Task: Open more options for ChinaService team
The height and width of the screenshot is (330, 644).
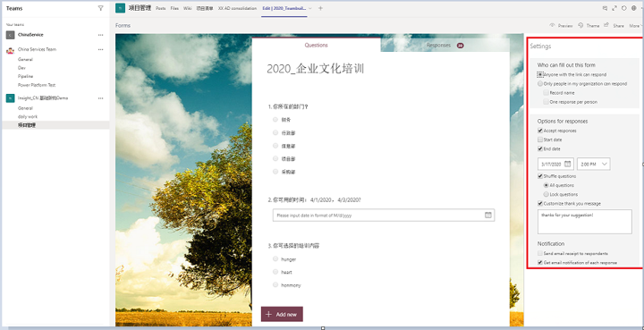Action: (100, 35)
